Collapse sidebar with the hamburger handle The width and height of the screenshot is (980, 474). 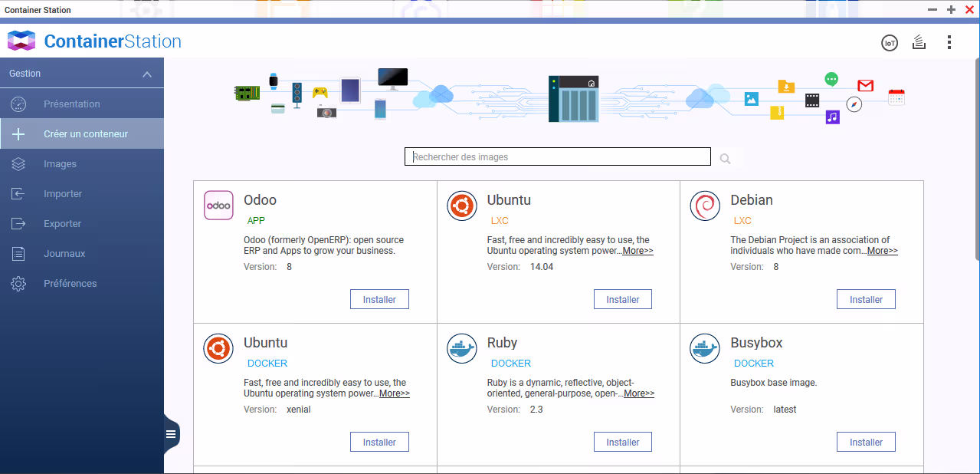pyautogui.click(x=171, y=435)
